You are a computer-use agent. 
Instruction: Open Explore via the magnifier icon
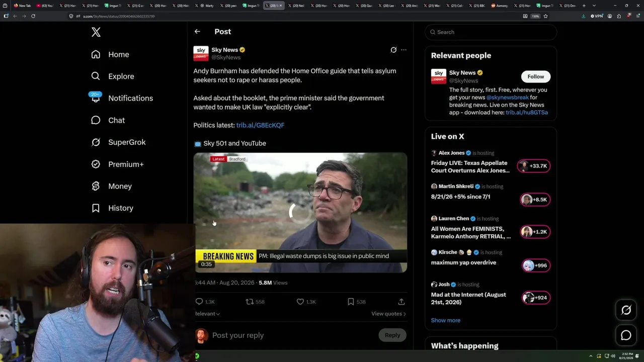pos(96,76)
